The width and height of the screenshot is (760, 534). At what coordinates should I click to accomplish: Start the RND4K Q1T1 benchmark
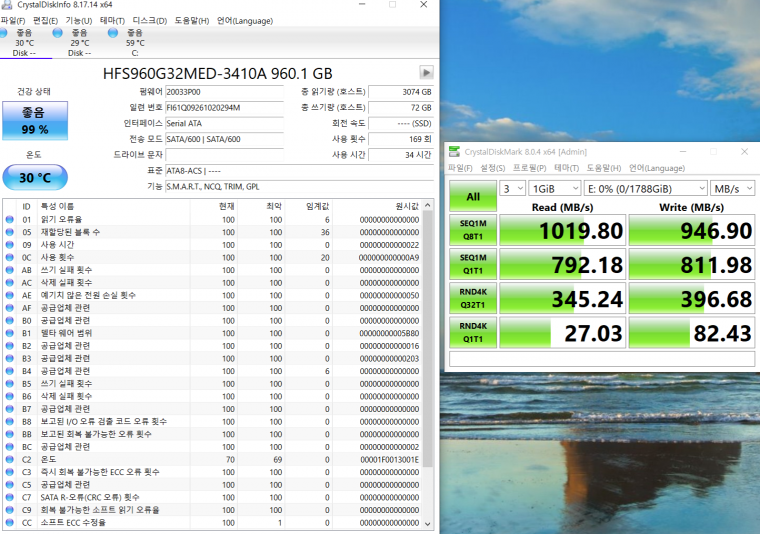[x=473, y=332]
